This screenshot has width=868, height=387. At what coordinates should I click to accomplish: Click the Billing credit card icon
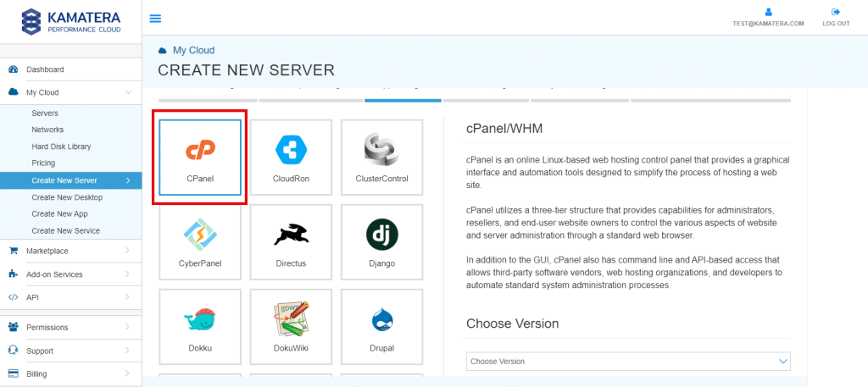click(14, 373)
